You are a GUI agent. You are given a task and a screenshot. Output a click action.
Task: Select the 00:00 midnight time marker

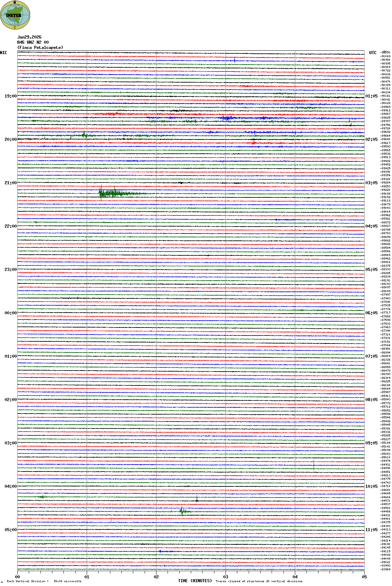point(10,313)
